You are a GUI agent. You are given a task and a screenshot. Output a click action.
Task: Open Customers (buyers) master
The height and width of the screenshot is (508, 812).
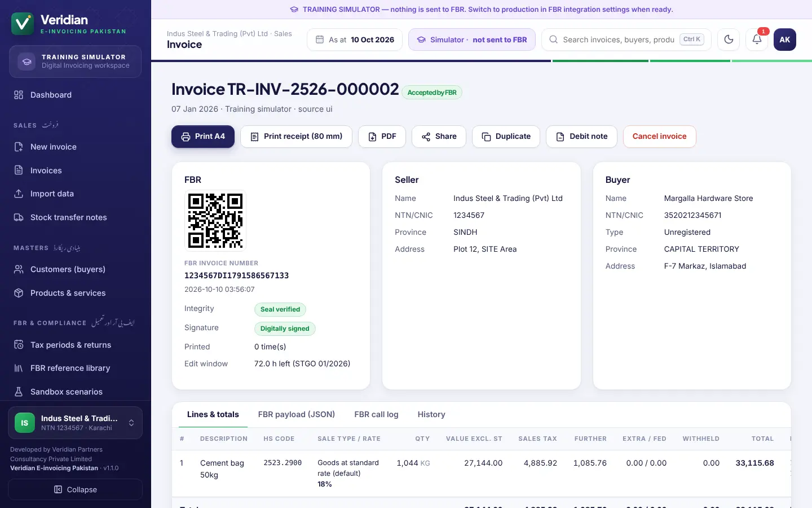point(76,269)
